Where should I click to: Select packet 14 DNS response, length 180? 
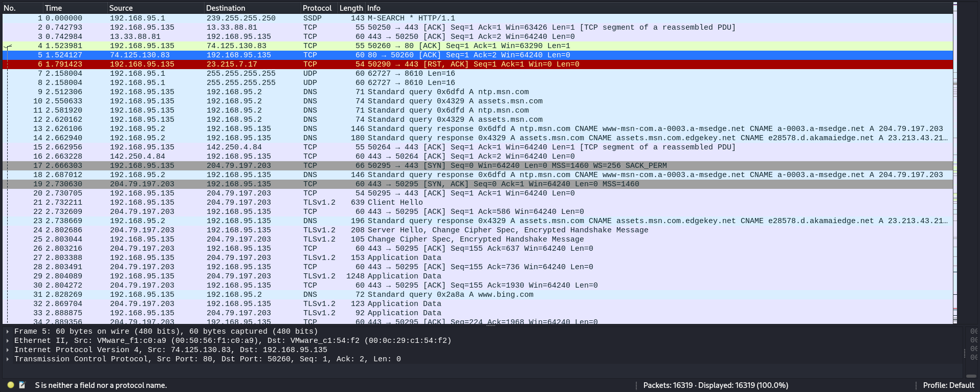click(478, 138)
